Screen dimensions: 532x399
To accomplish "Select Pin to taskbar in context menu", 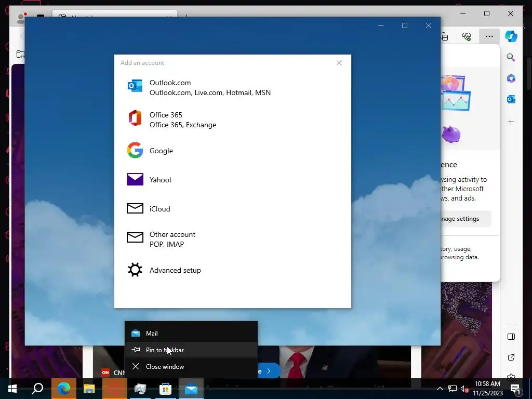I will pos(191,350).
